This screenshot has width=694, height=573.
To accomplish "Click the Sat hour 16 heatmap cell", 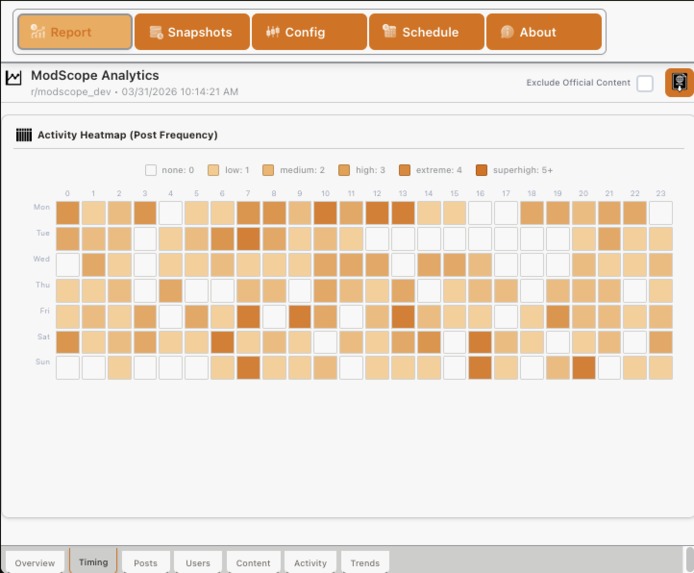I will 480,342.
